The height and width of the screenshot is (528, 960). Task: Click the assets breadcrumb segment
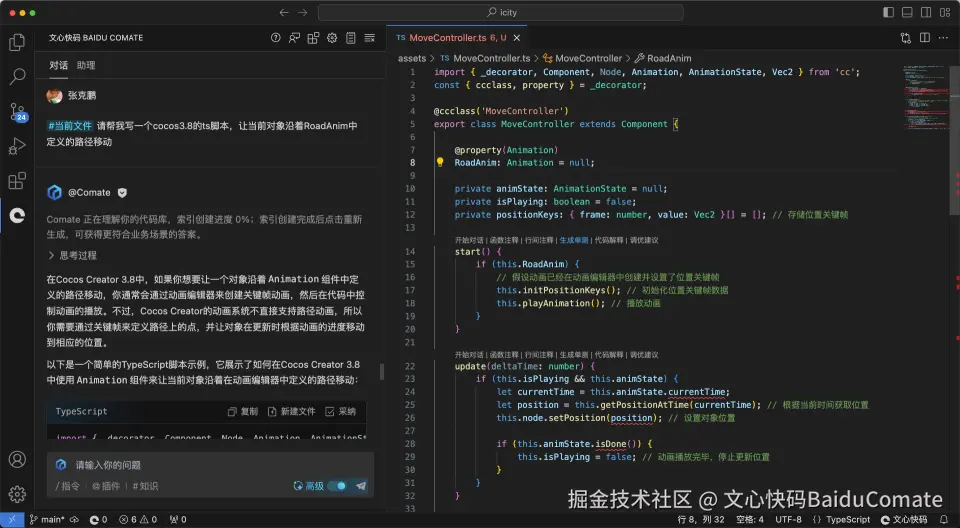point(411,58)
